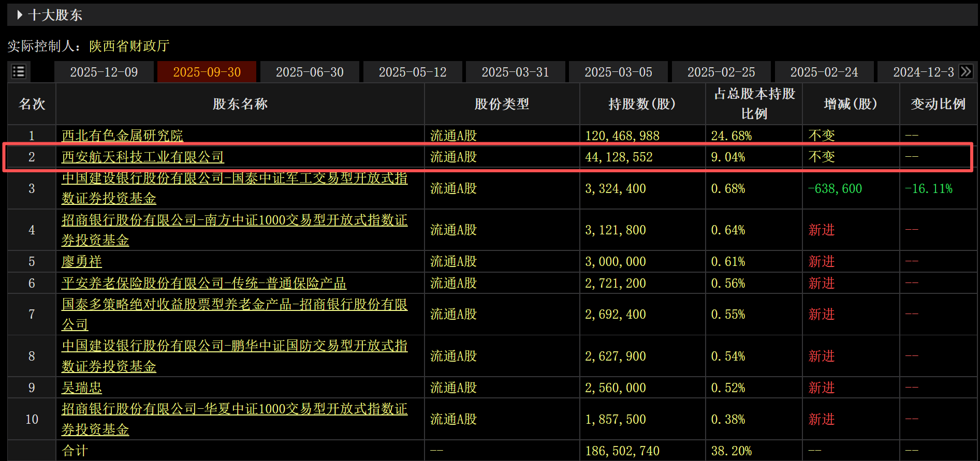Click the actual controller 陕西省财政厅
The height and width of the screenshot is (461, 980).
129,46
